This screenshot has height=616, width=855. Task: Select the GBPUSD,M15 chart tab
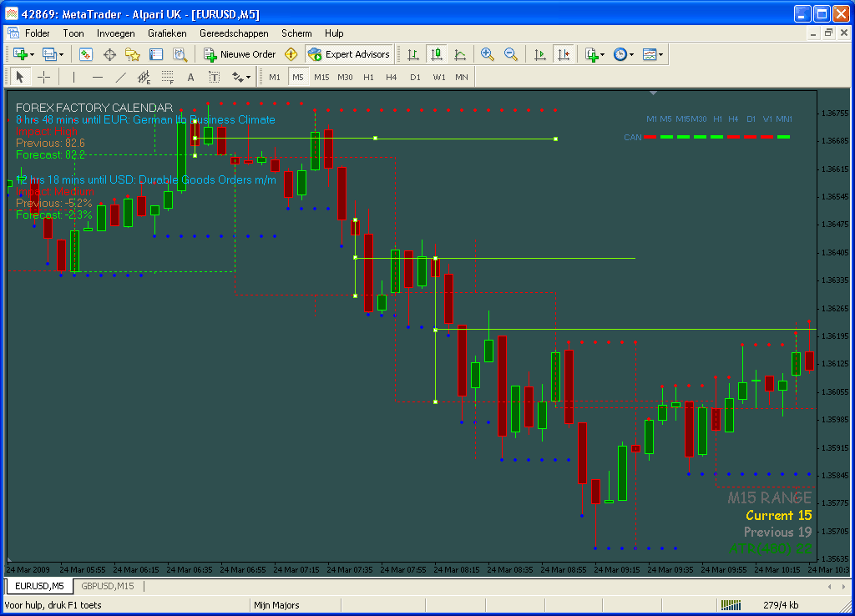click(108, 586)
